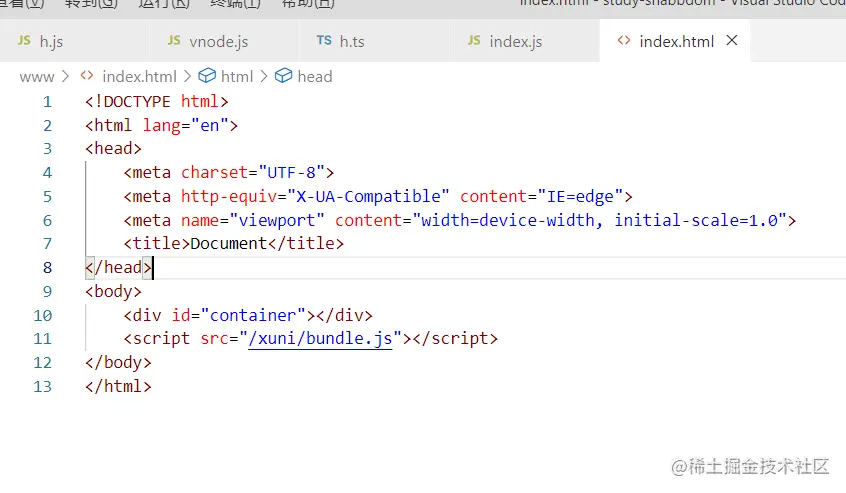Expand the chevron after html breadcrumb
The height and width of the screenshot is (493, 846).
click(264, 77)
